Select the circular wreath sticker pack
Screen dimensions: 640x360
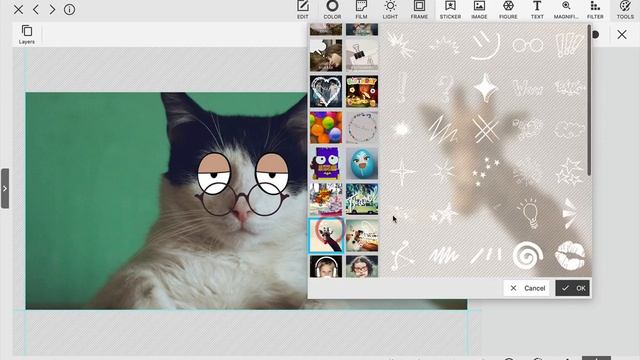click(x=362, y=128)
